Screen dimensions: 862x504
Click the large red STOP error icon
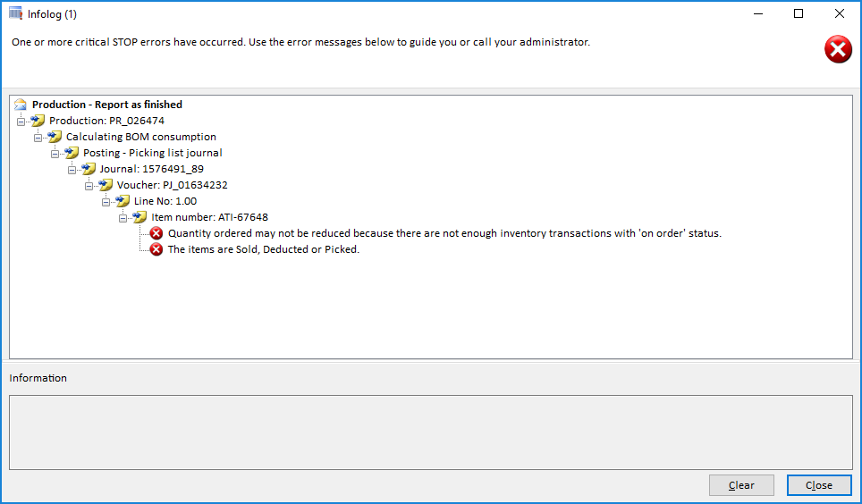point(838,49)
